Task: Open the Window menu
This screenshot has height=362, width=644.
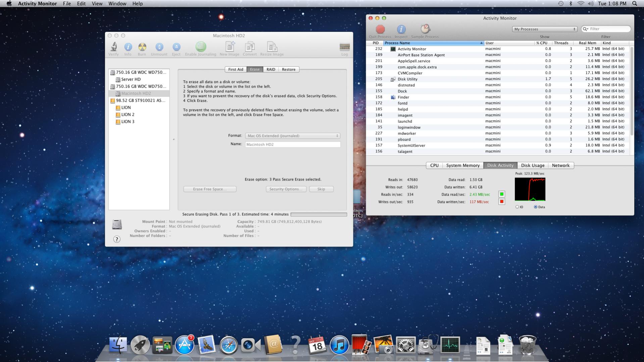Action: (117, 4)
